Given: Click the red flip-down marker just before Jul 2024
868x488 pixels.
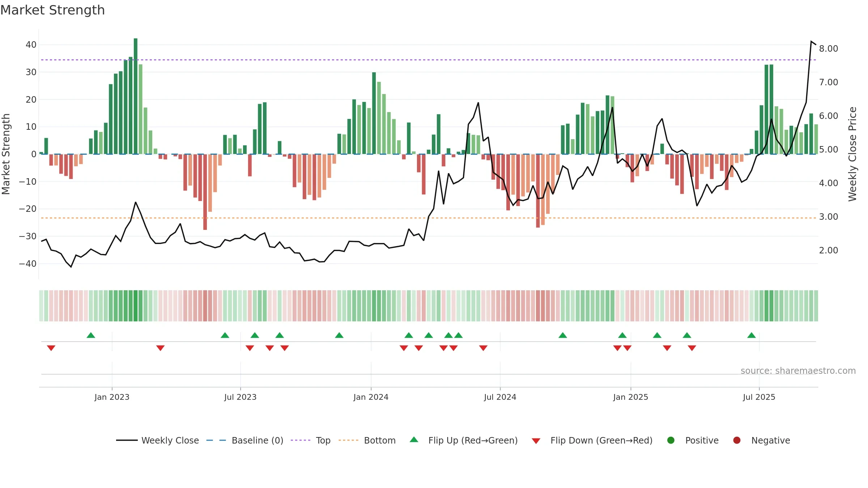Looking at the screenshot, I should pos(483,348).
